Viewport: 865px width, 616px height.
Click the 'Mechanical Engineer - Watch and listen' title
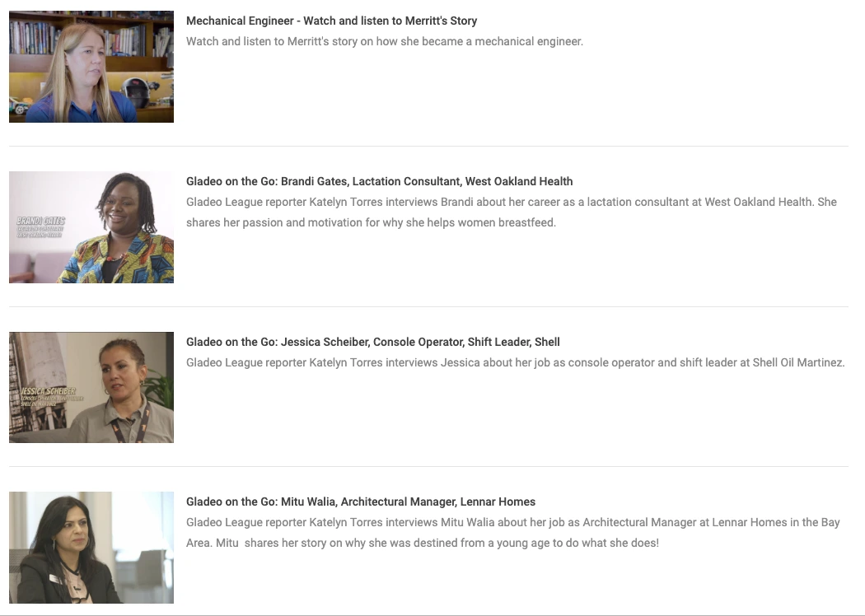pyautogui.click(x=331, y=21)
